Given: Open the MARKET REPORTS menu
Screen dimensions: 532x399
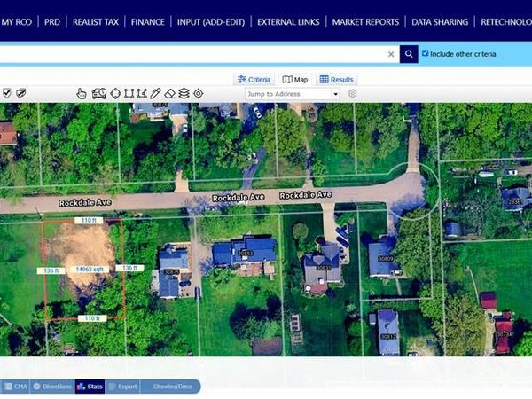Looking at the screenshot, I should (x=365, y=22).
